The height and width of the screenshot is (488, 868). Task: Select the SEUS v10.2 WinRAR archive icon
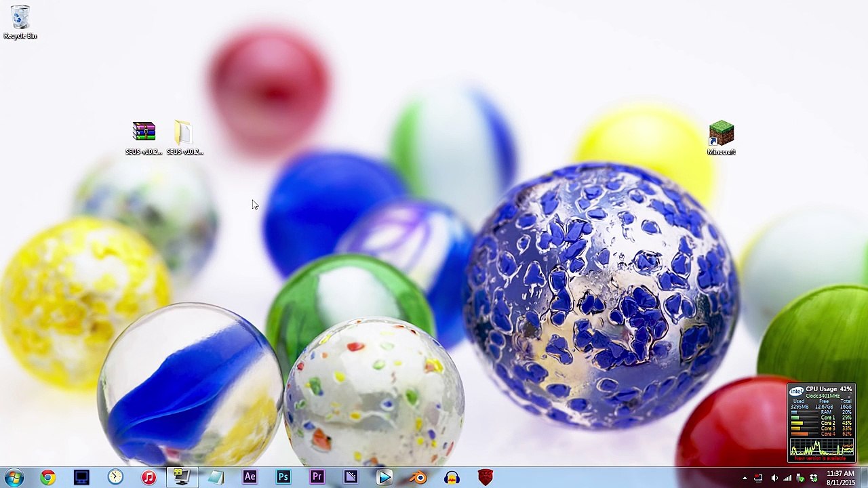tap(144, 138)
